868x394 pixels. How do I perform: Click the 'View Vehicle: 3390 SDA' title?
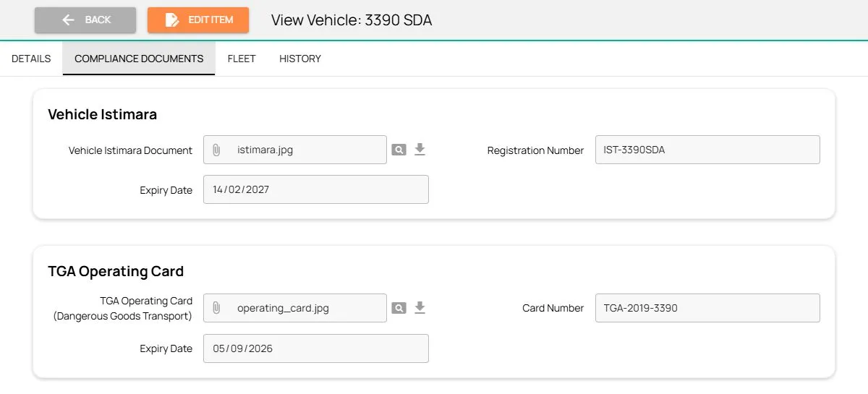tap(352, 20)
